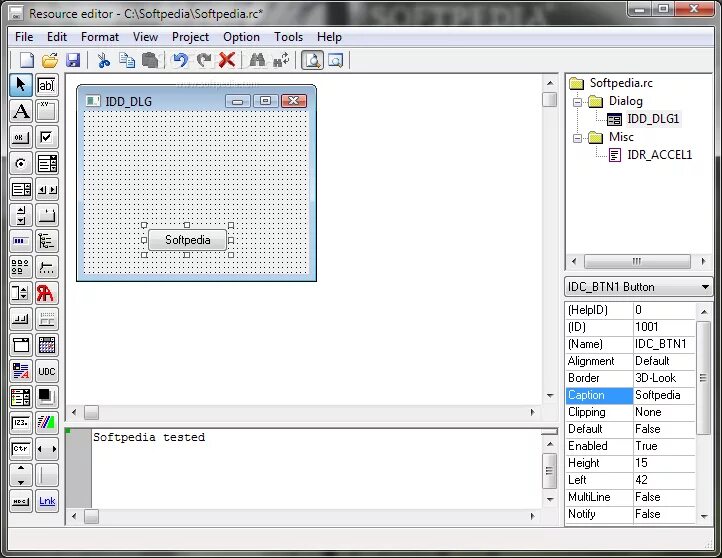Select the UDC user-defined control tool
This screenshot has width=722, height=558.
[x=47, y=371]
